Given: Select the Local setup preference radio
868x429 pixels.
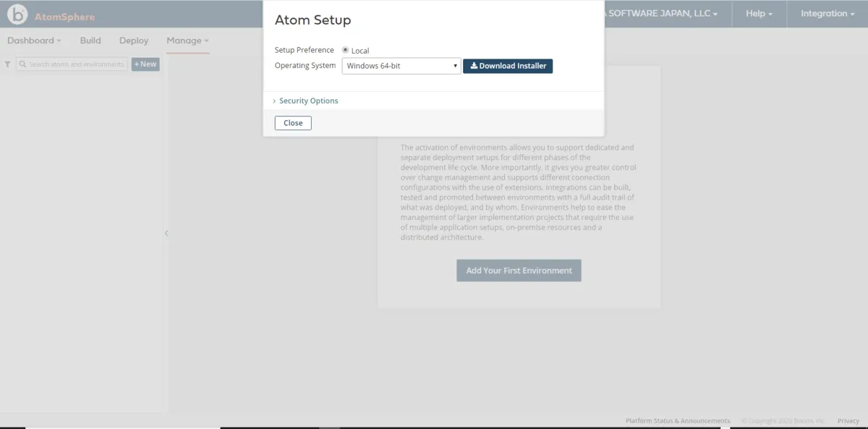Looking at the screenshot, I should [346, 50].
